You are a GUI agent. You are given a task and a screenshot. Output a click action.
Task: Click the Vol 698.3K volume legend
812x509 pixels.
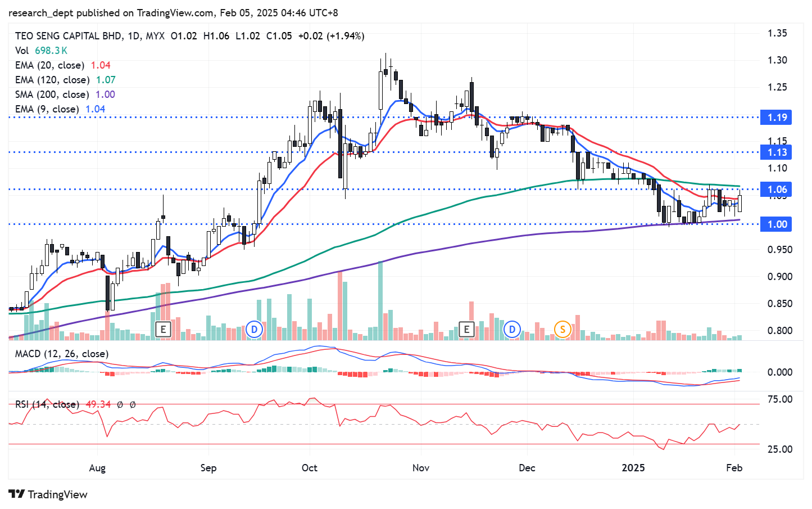point(41,51)
